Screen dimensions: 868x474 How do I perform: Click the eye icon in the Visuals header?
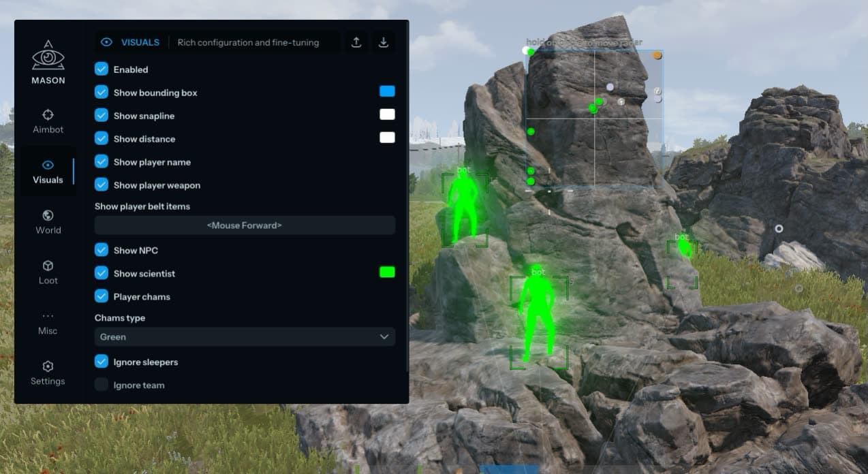point(106,42)
